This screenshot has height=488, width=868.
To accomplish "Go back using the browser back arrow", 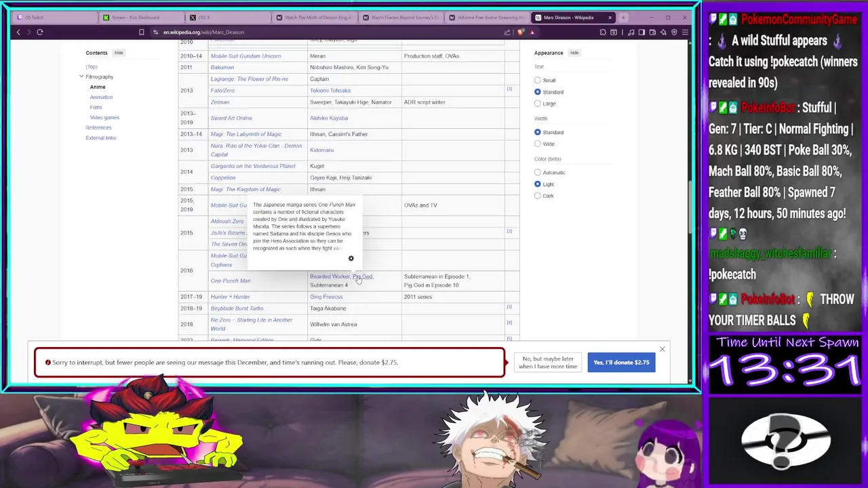I will (x=18, y=32).
